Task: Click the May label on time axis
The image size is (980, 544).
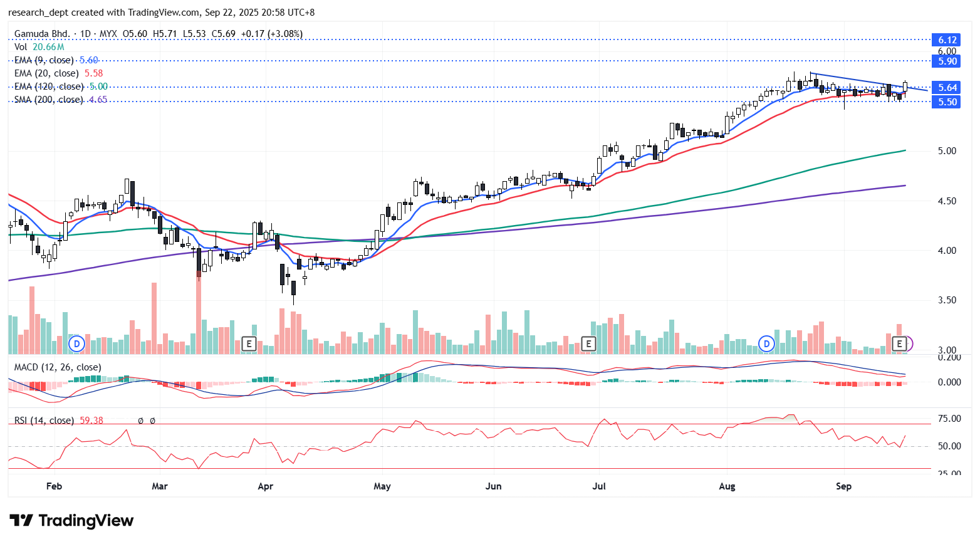Action: coord(382,486)
